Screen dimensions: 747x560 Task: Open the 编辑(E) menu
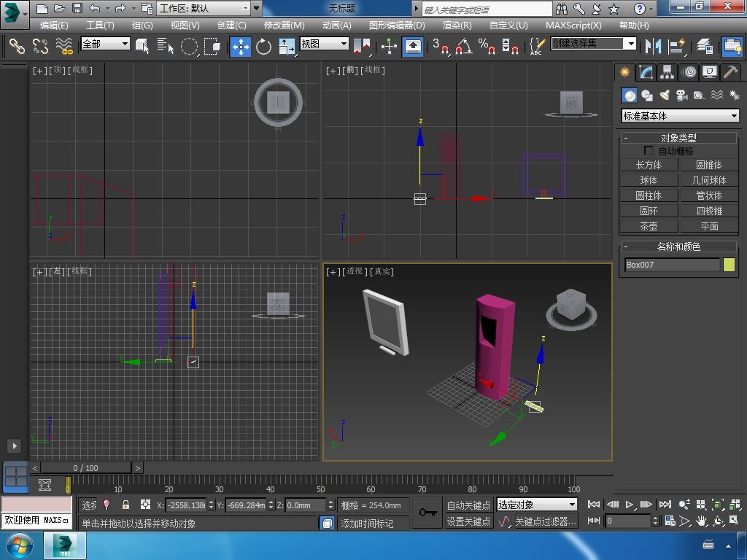(54, 26)
